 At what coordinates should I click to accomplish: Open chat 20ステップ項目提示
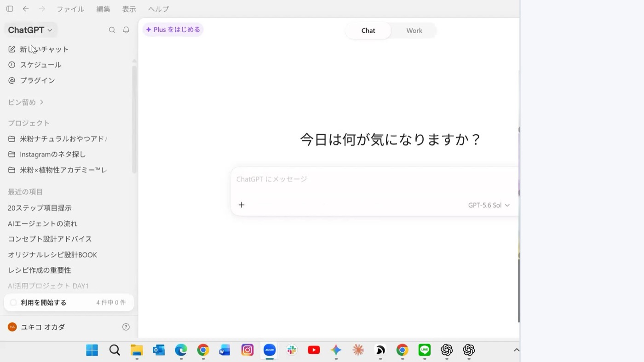point(40,208)
